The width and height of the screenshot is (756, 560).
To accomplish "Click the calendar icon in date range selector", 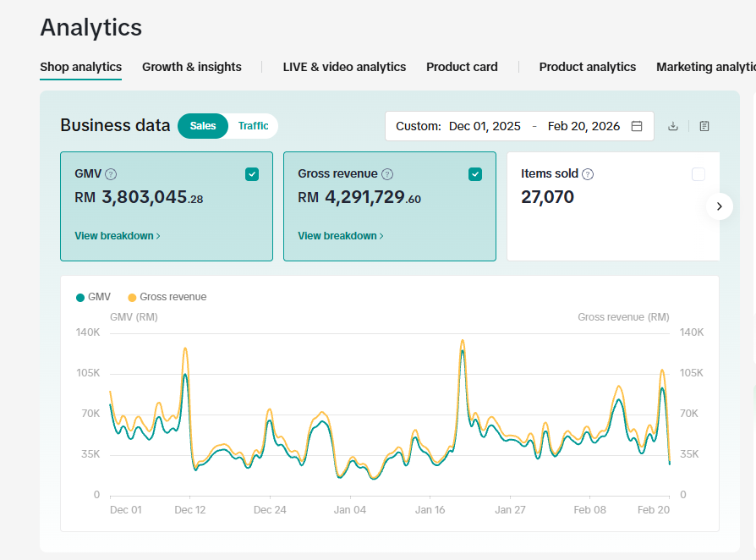I will point(636,125).
